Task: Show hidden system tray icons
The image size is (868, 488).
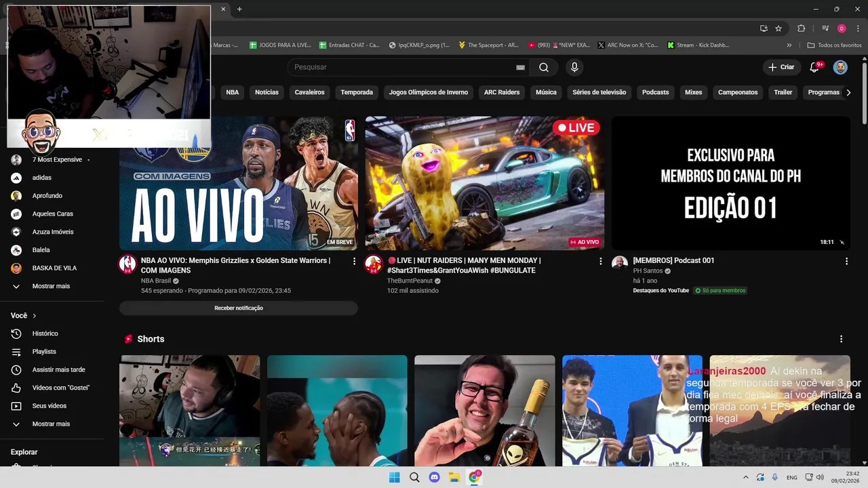Action: click(x=745, y=477)
